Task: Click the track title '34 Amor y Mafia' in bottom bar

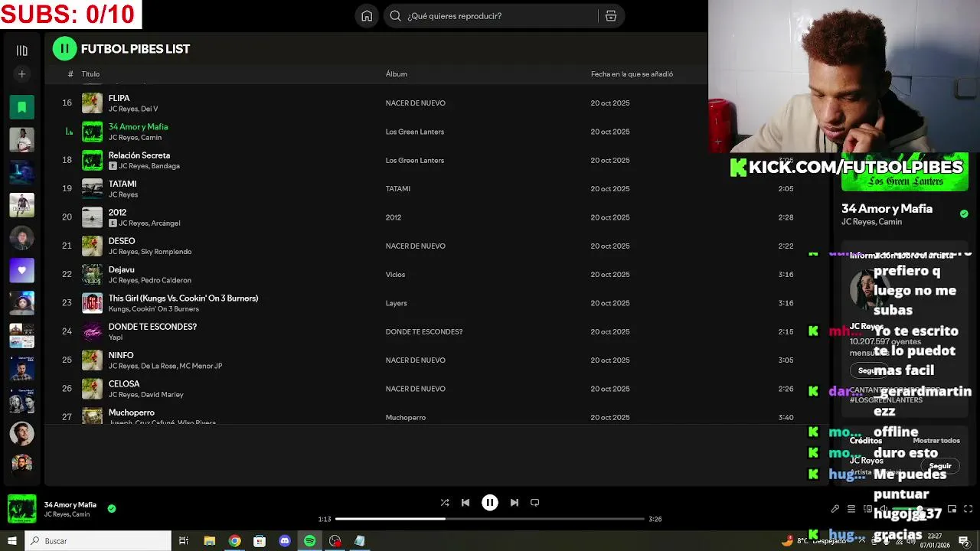Action: coord(70,505)
